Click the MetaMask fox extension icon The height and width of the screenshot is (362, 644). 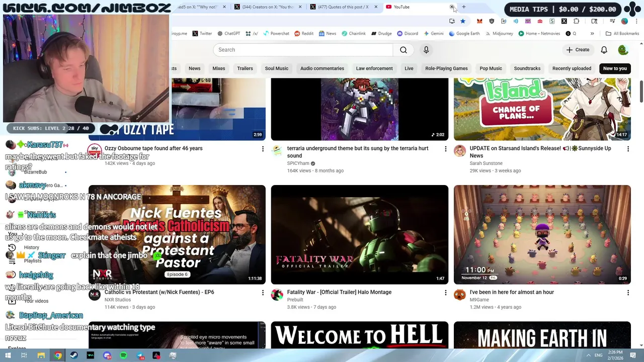coord(479,21)
